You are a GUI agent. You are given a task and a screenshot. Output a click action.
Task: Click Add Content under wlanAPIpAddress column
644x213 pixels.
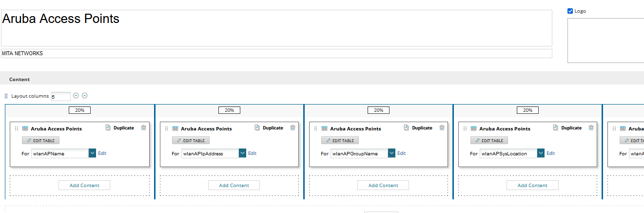[x=234, y=185]
